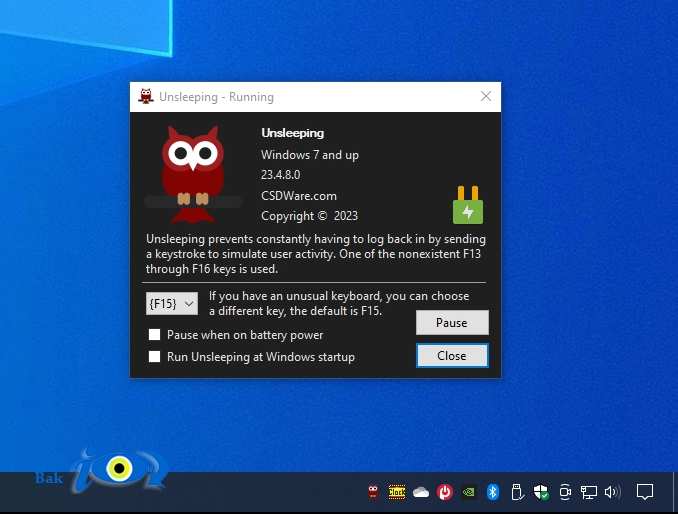Open the Bluetooth tray icon
This screenshot has height=514, width=678.
493,492
